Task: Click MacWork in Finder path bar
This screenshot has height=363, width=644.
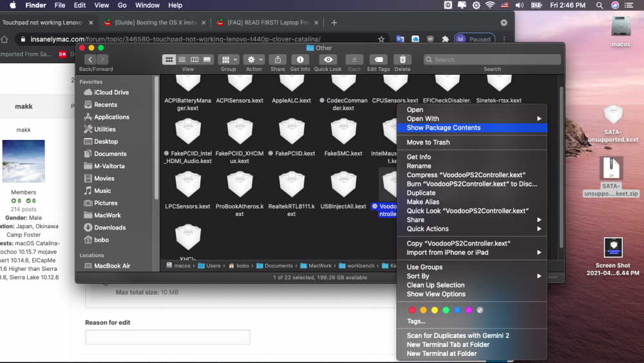Action: (x=316, y=266)
